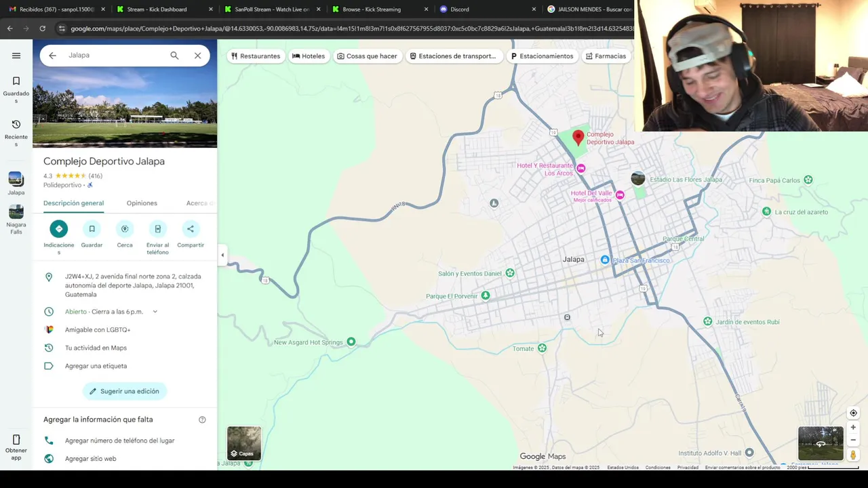Click the search magnifier icon
The width and height of the screenshot is (868, 488).
(x=174, y=56)
